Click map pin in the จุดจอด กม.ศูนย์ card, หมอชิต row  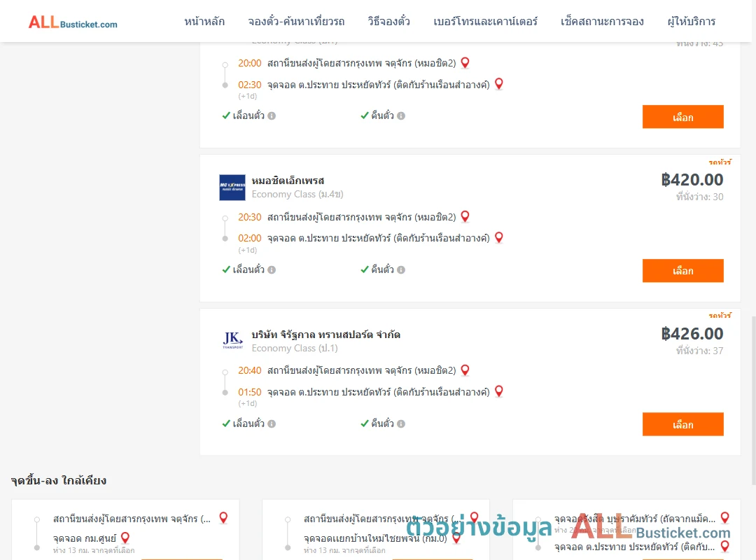[224, 517]
